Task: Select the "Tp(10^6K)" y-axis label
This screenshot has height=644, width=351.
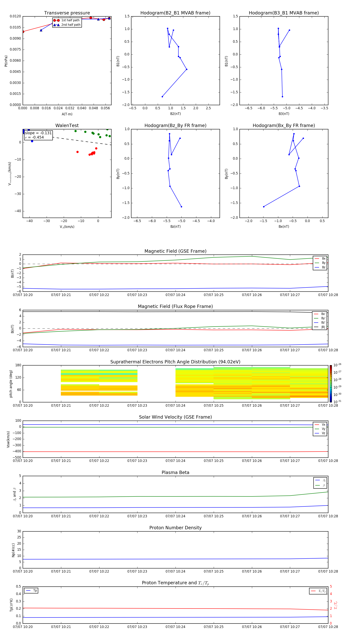Action: [11, 605]
